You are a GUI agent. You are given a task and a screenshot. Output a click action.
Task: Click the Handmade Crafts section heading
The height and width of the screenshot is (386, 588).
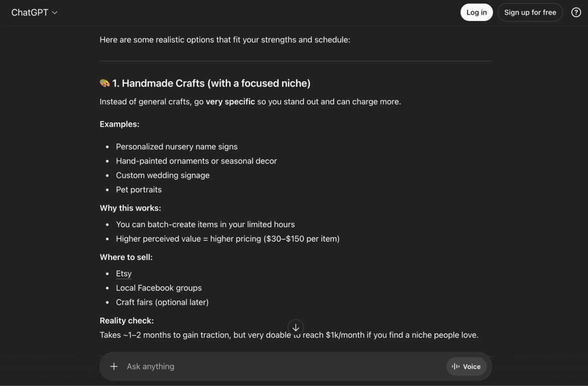211,83
